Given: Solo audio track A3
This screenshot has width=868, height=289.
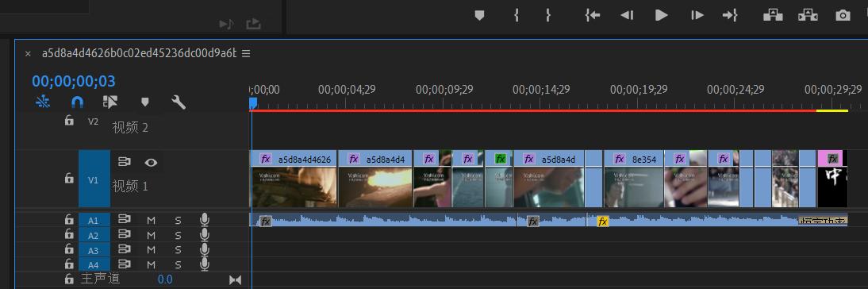Looking at the screenshot, I should pos(179,250).
